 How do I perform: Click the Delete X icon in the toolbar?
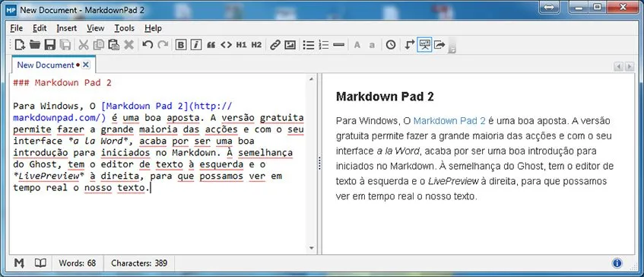tap(129, 45)
